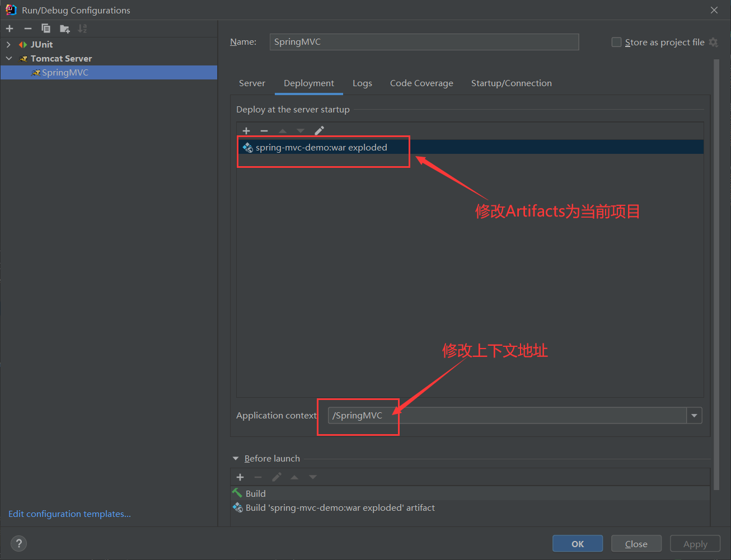Viewport: 731px width, 560px height.
Task: Enable Store as project file
Action: (x=616, y=42)
